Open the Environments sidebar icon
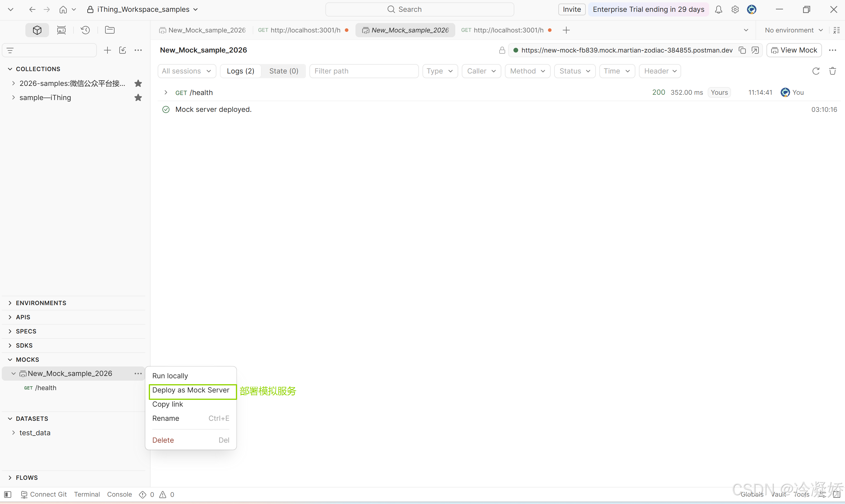Viewport: 845px width, 504px height. coord(61,30)
